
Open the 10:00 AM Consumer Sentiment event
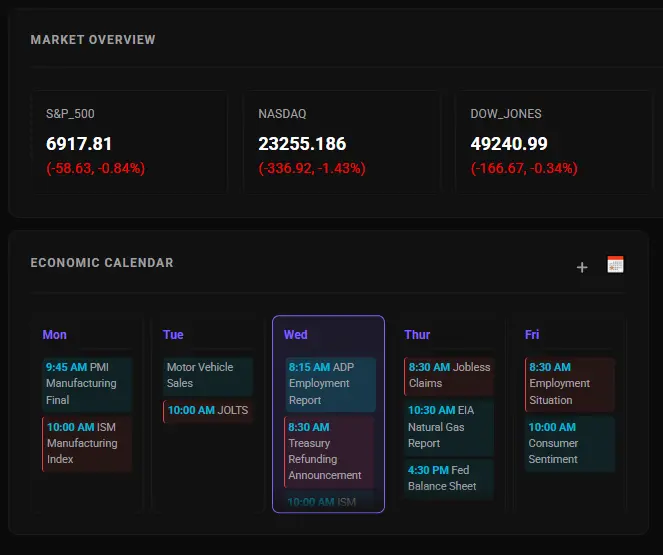[570, 444]
